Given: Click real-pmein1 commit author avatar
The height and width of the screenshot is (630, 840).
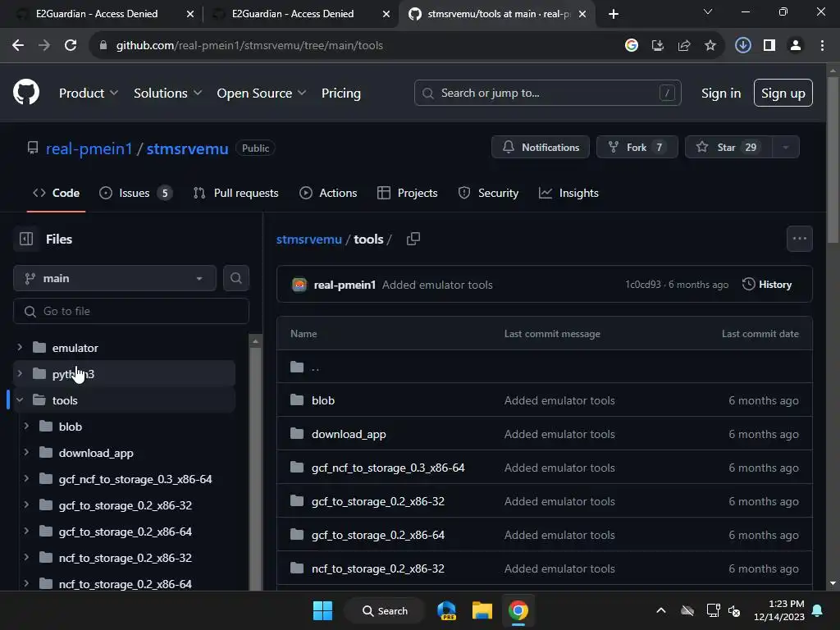Looking at the screenshot, I should [299, 285].
